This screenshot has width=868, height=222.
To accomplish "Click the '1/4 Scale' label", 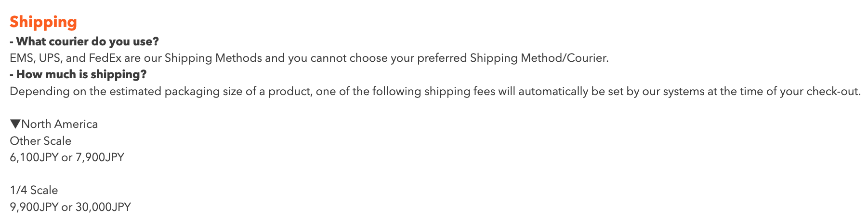I will (x=34, y=190).
